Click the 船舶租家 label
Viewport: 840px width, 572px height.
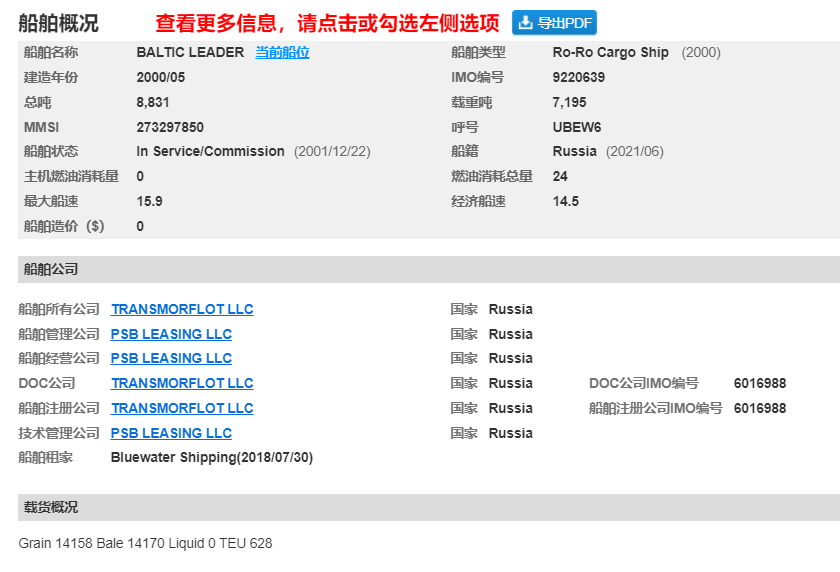(x=46, y=457)
